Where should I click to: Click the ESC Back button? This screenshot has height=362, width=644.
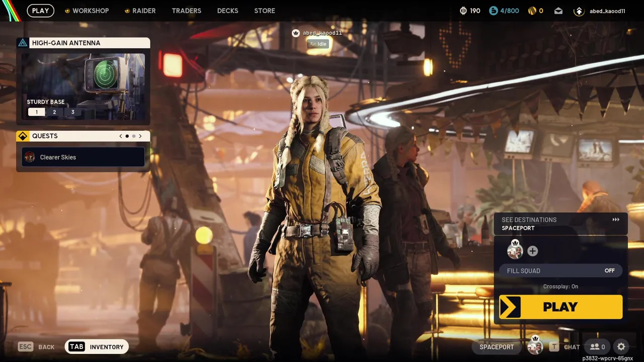point(36,347)
